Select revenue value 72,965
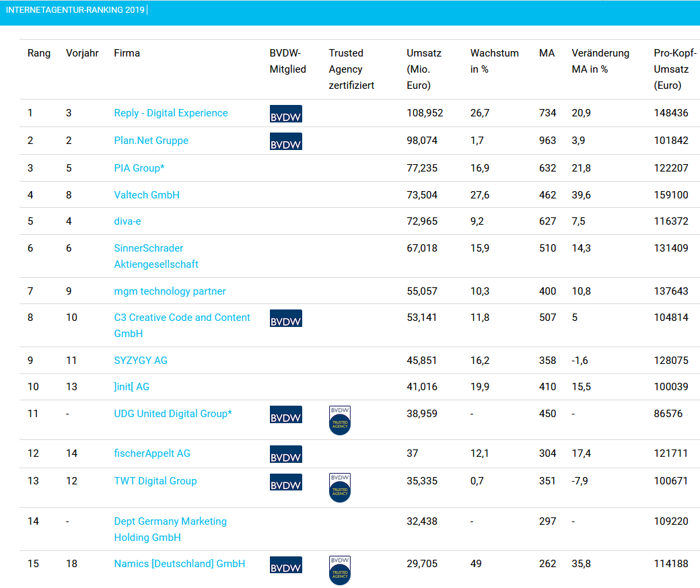The image size is (700, 588). click(422, 221)
